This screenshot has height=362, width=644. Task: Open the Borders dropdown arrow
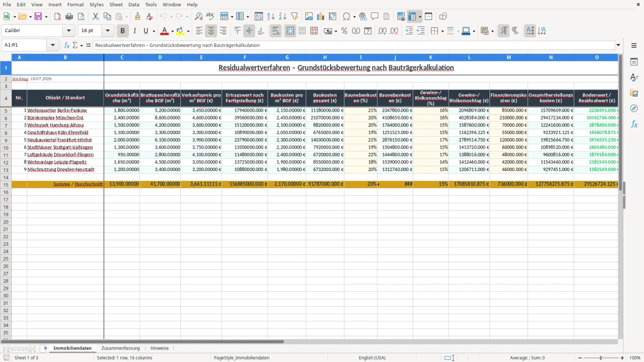tap(442, 31)
